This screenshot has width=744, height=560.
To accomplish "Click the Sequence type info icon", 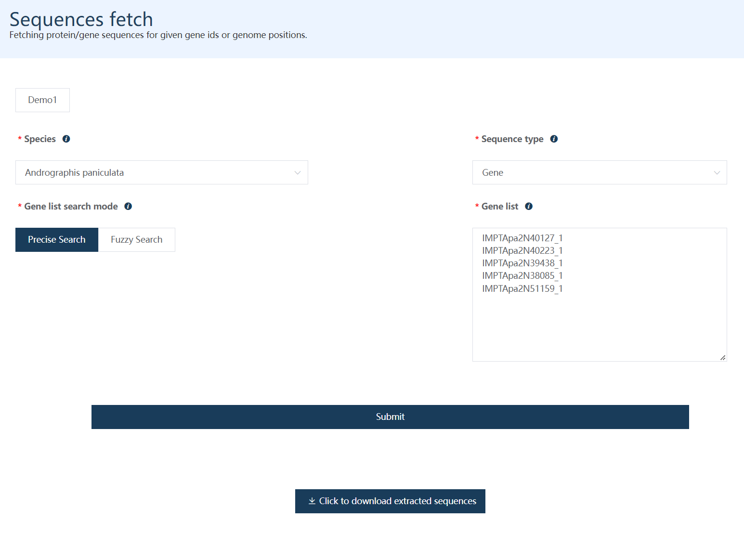I will (x=554, y=139).
